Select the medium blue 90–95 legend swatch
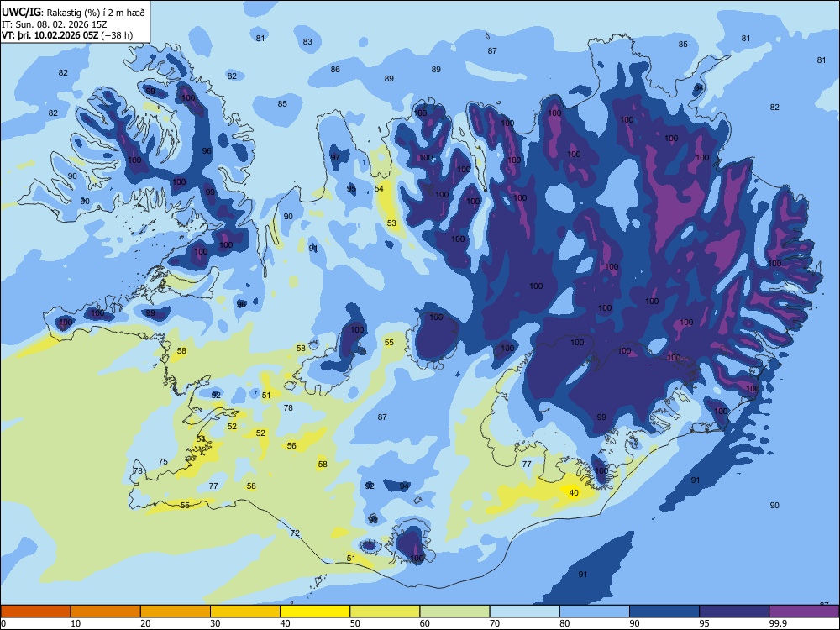The image size is (840, 630). (664, 612)
